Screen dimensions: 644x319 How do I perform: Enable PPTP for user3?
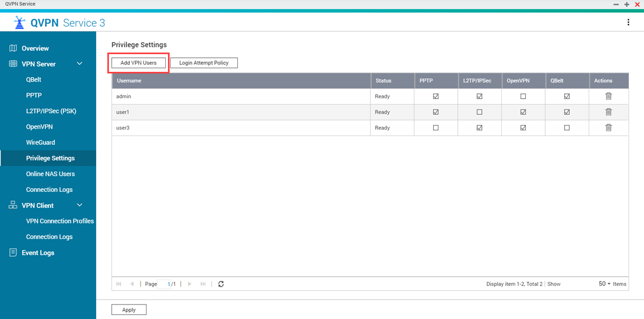click(436, 128)
